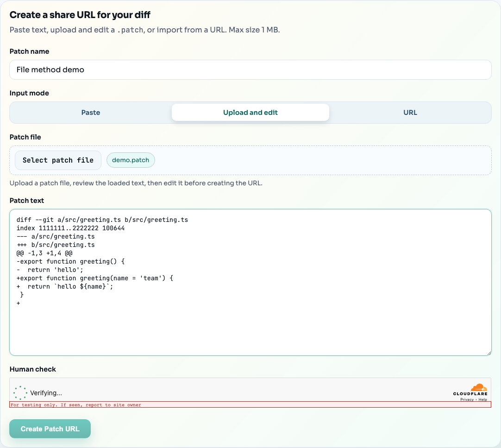Click the empty patch file drop zone area

point(324,160)
